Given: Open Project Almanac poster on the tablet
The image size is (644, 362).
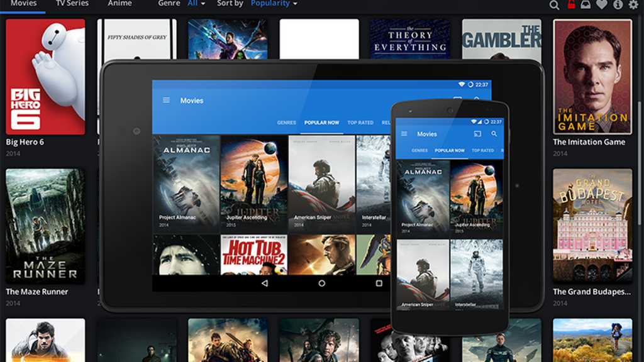Looking at the screenshot, I should point(186,184).
